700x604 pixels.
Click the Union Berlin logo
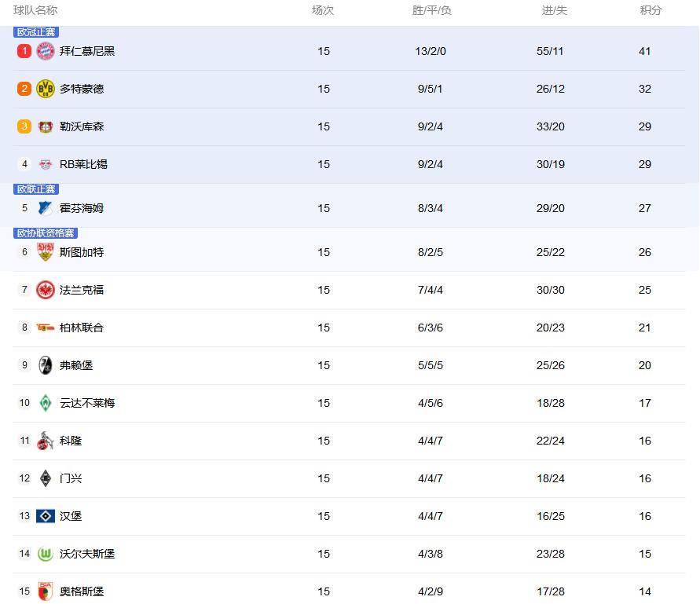pos(46,328)
